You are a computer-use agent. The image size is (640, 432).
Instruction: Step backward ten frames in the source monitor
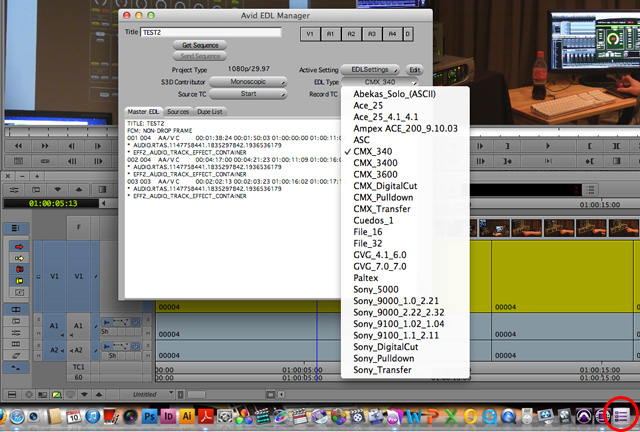[71, 161]
